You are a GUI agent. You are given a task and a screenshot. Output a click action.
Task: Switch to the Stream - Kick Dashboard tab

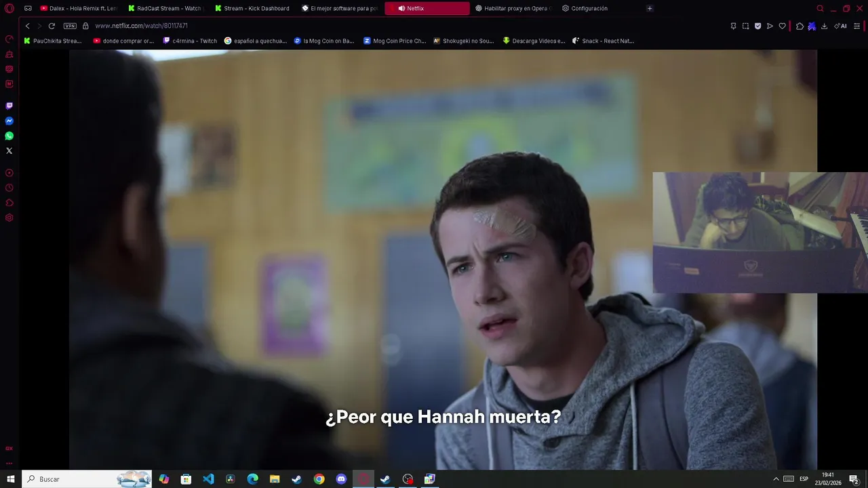click(x=252, y=9)
